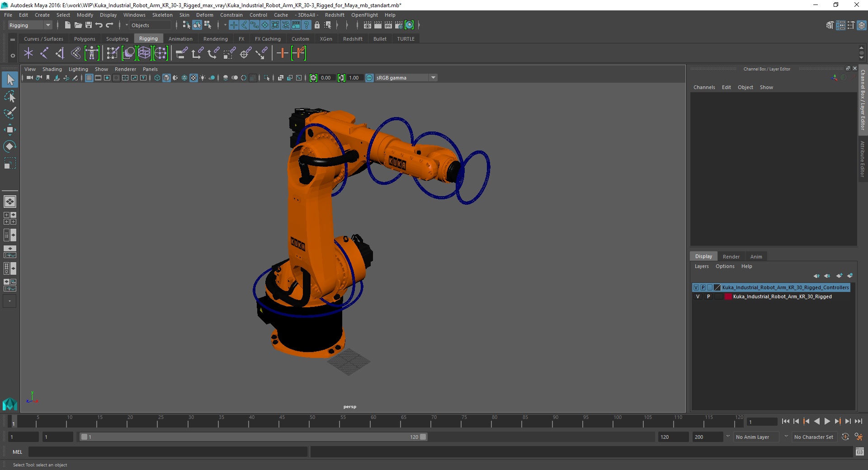The width and height of the screenshot is (868, 470).
Task: Select the arrow Select tool in toolbox
Action: pyautogui.click(x=10, y=80)
